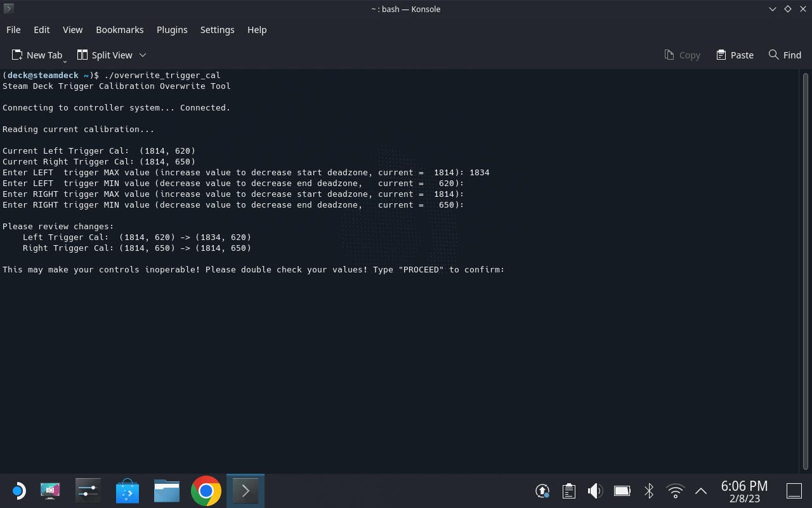812x508 pixels.
Task: Open the Steam application launcher
Action: pyautogui.click(x=18, y=491)
